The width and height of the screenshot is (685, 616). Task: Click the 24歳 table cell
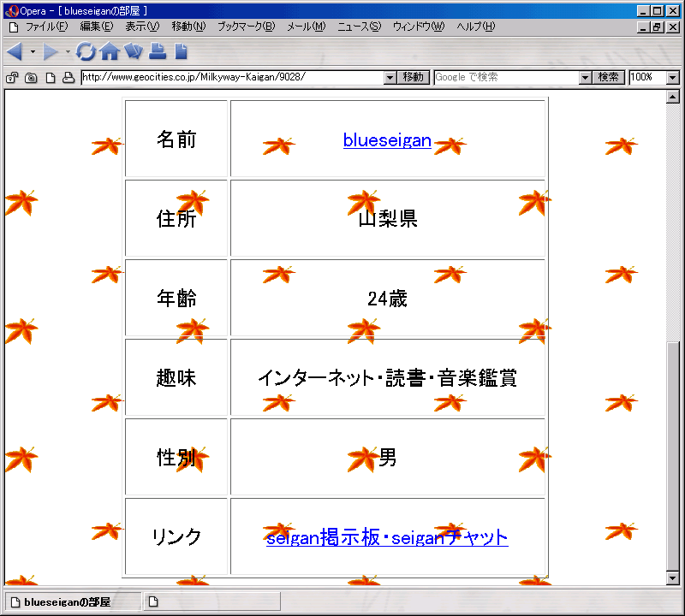[x=388, y=297]
